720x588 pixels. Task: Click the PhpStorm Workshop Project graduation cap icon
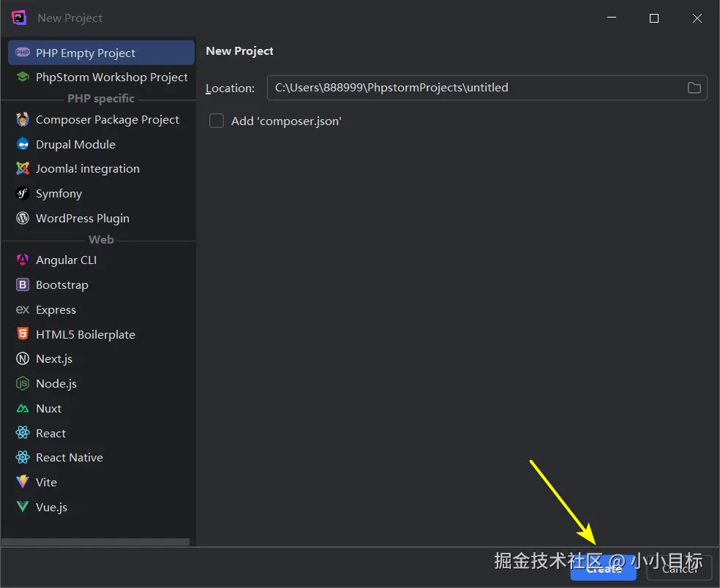[x=23, y=77]
